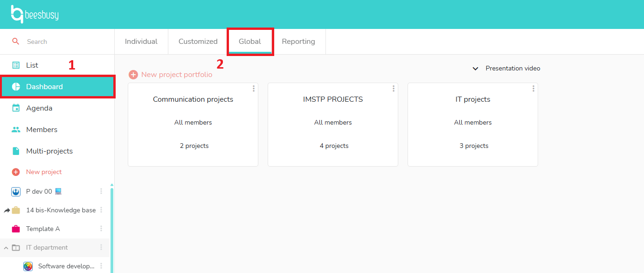Open options menu on Communication projects card
This screenshot has width=644, height=273.
pos(253,88)
